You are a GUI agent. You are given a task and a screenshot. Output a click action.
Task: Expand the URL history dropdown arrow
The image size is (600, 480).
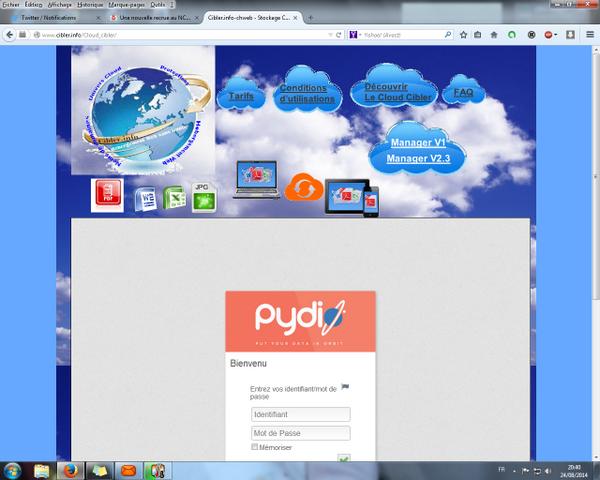[x=330, y=35]
